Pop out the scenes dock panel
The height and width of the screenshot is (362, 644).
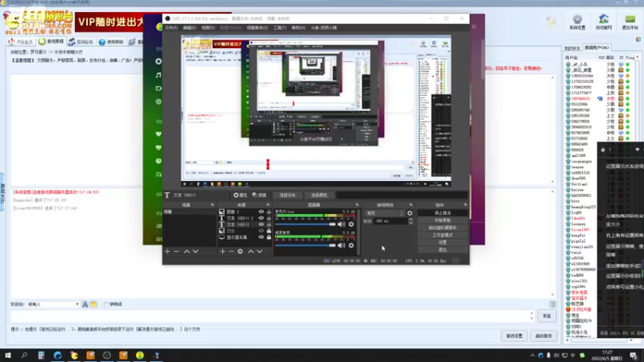pos(213,204)
